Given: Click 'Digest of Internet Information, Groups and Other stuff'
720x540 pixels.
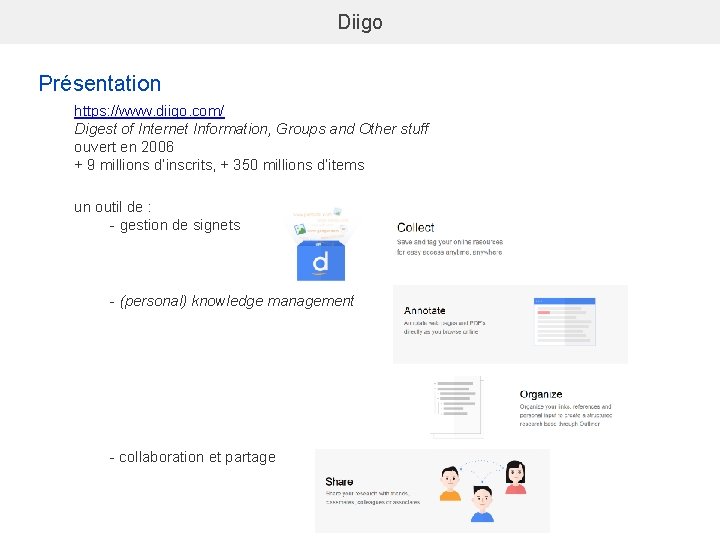Looking at the screenshot, I should [251, 129].
